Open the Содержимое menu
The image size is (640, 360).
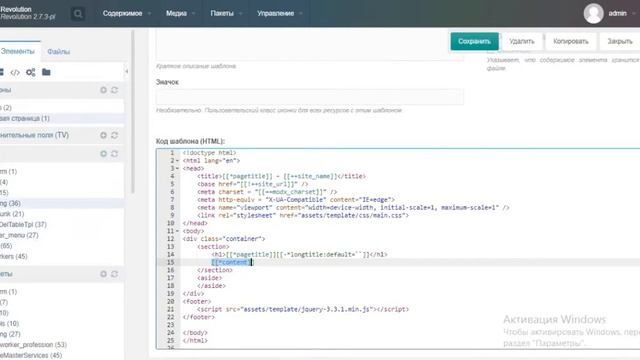(122, 13)
